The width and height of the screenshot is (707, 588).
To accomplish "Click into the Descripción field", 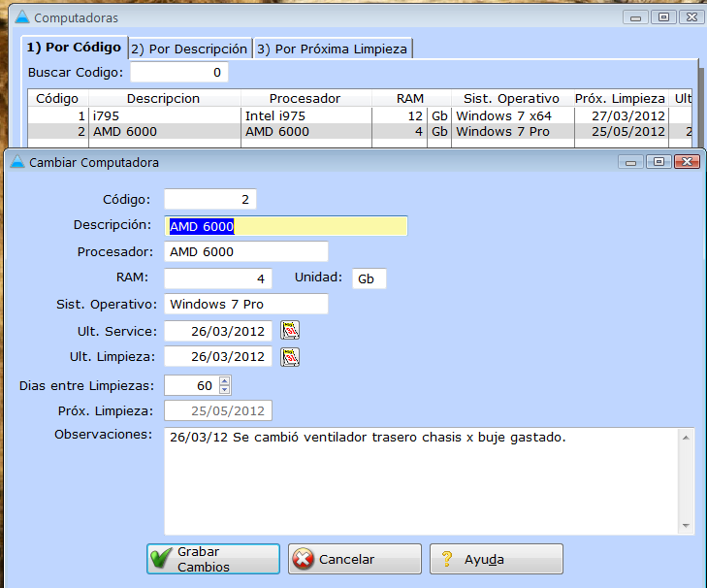I will coord(286,226).
